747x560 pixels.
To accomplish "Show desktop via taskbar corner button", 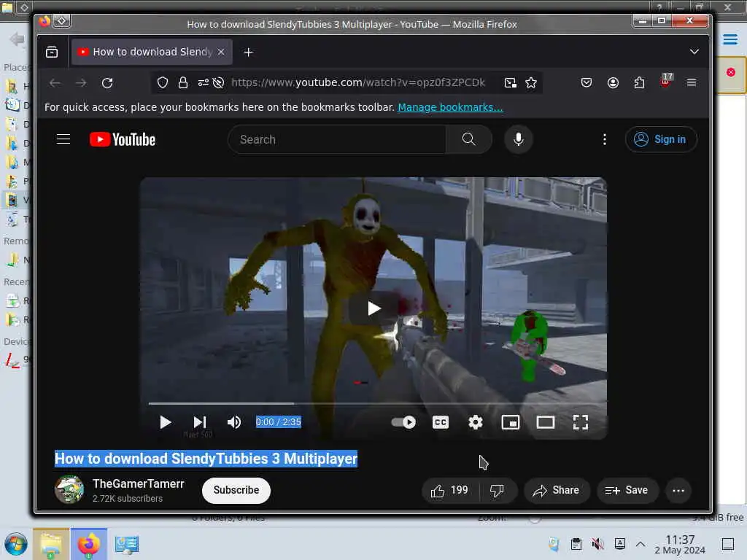I will (728, 544).
